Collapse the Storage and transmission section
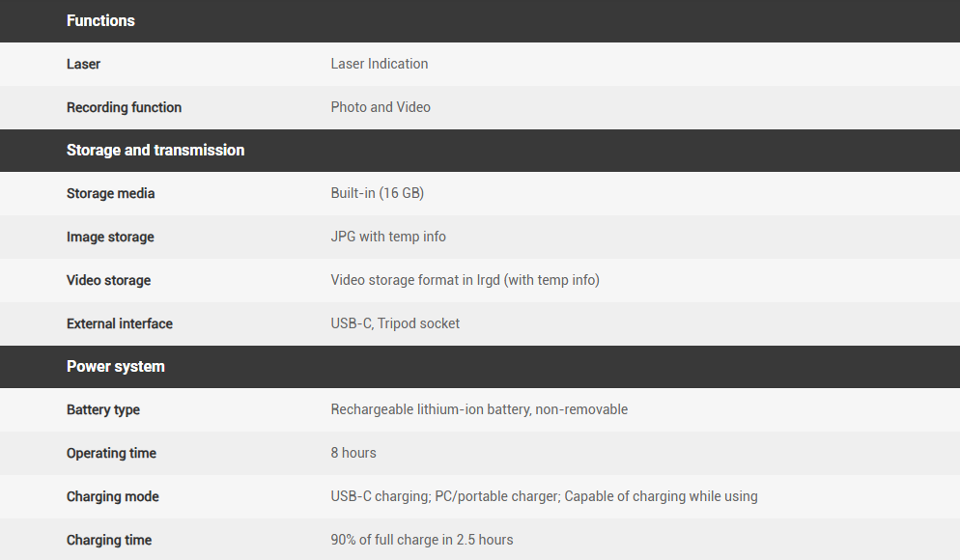Viewport: 960px width, 560px height. 155,150
